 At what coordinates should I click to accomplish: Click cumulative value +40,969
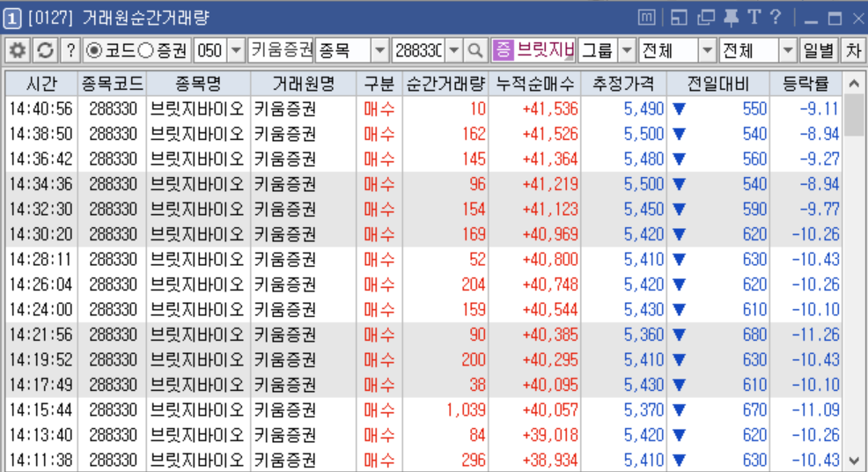550,234
